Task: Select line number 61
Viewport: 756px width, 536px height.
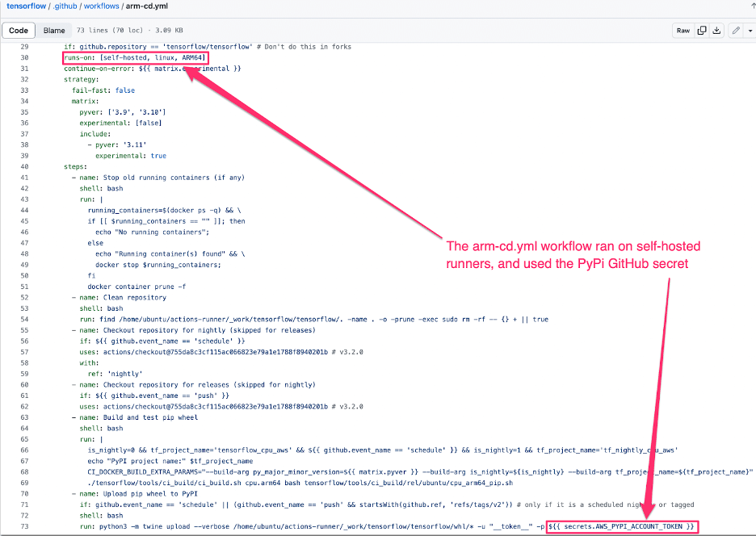Action: tap(24, 396)
